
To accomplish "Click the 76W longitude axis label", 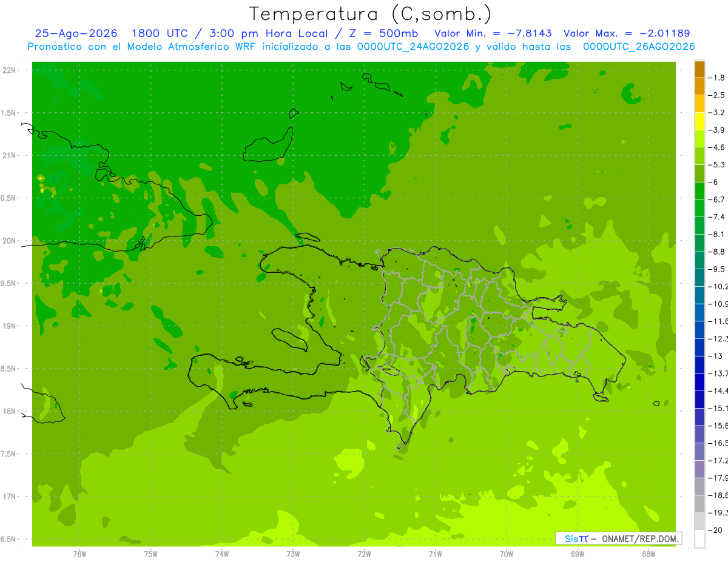I will click(79, 554).
